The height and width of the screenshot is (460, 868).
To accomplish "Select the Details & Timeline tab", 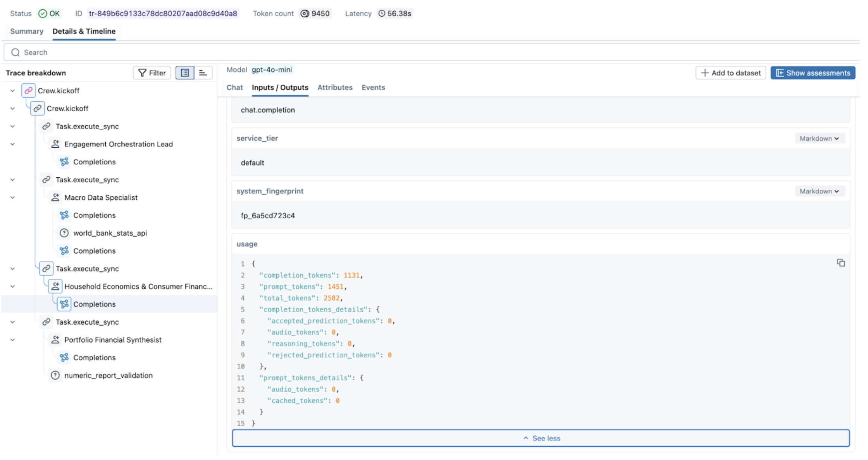I will pyautogui.click(x=84, y=31).
